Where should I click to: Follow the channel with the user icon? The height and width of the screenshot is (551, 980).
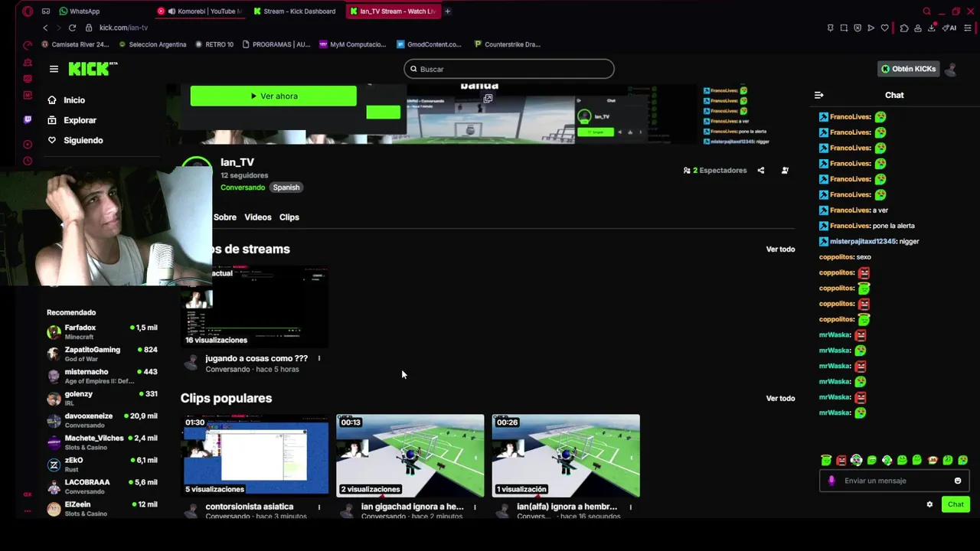(785, 171)
